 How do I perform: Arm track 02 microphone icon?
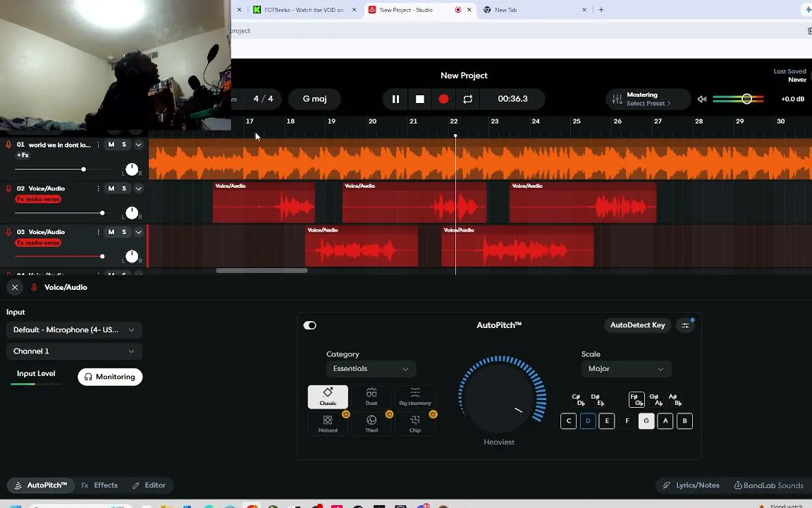point(8,188)
